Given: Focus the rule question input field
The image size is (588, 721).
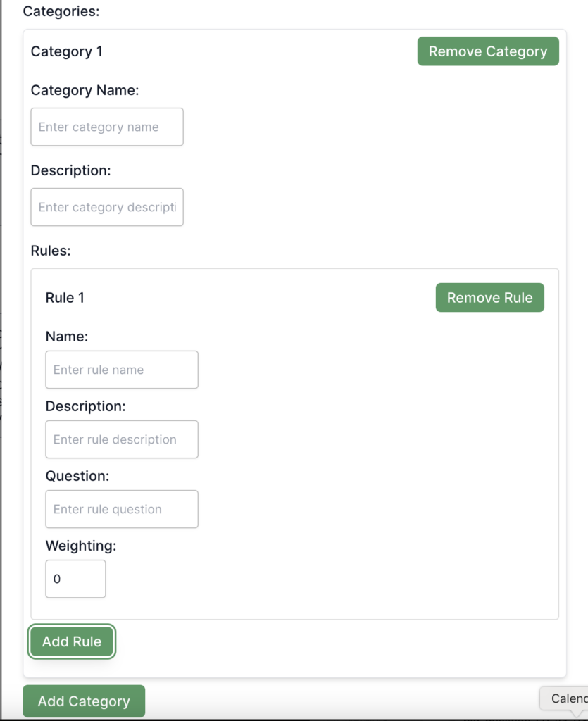Looking at the screenshot, I should [122, 509].
